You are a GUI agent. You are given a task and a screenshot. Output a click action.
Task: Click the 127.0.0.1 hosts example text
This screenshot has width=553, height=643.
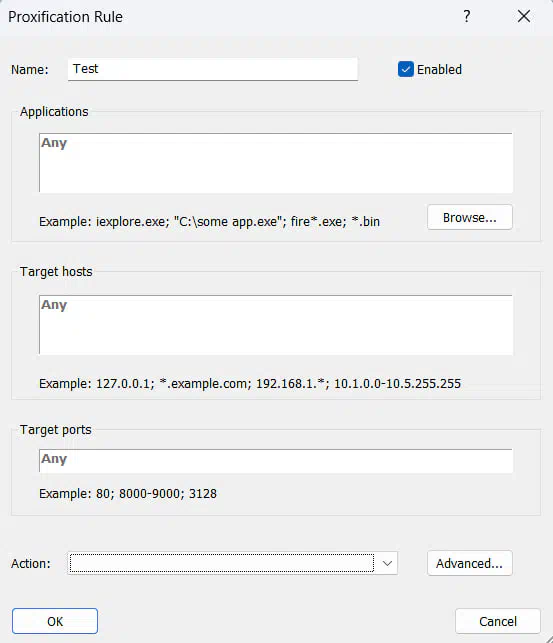click(125, 383)
